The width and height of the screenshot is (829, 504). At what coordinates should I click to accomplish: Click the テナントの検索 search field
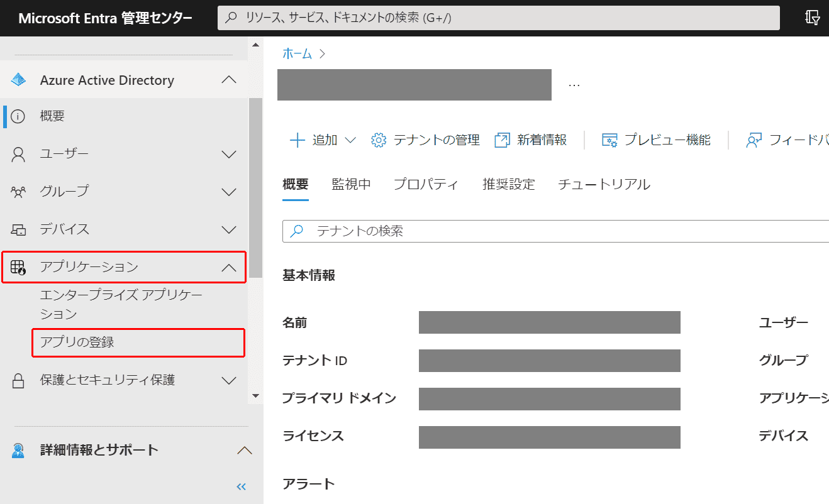pyautogui.click(x=556, y=231)
